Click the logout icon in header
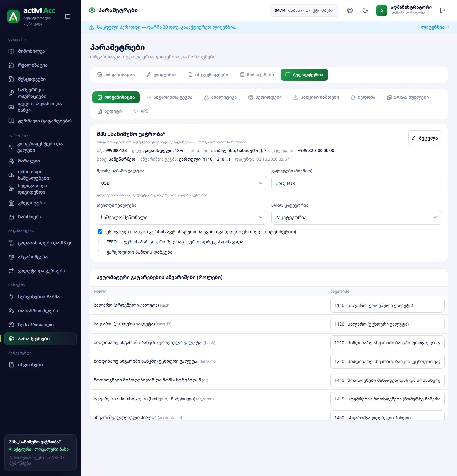 [x=443, y=10]
